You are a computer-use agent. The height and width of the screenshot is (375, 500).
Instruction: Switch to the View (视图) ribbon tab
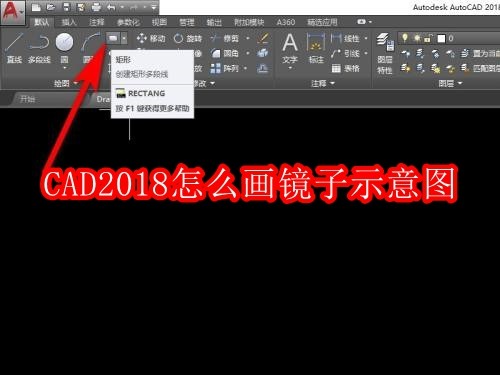[159, 22]
